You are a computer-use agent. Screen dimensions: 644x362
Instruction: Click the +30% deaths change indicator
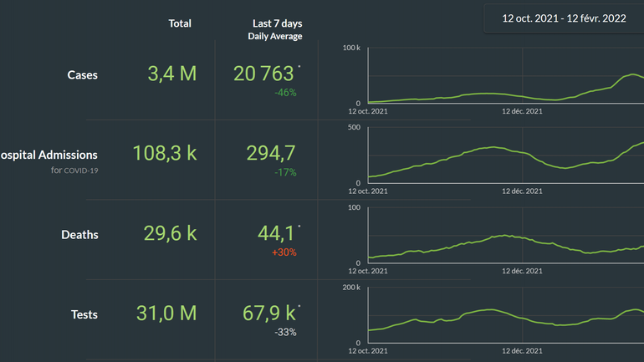click(284, 252)
